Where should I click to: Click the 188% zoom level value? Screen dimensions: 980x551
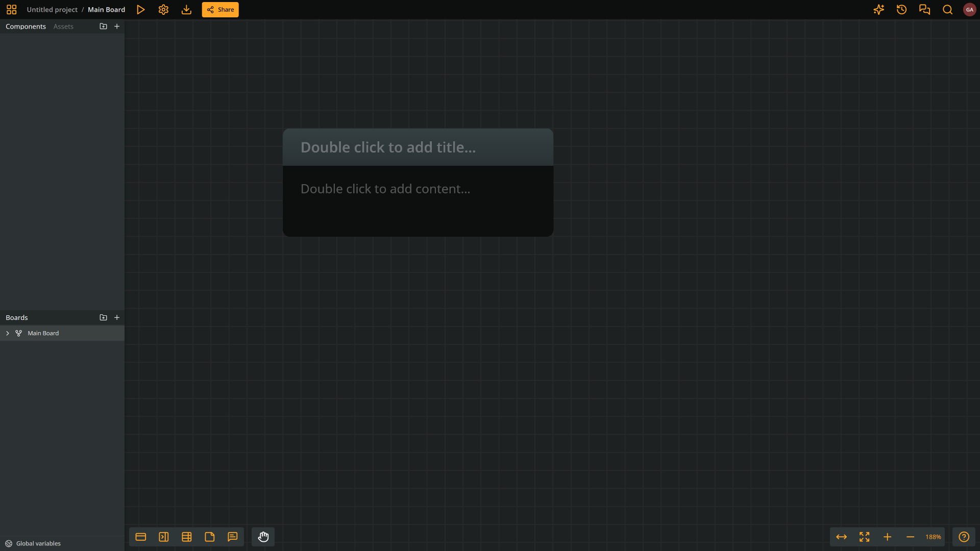click(x=933, y=537)
